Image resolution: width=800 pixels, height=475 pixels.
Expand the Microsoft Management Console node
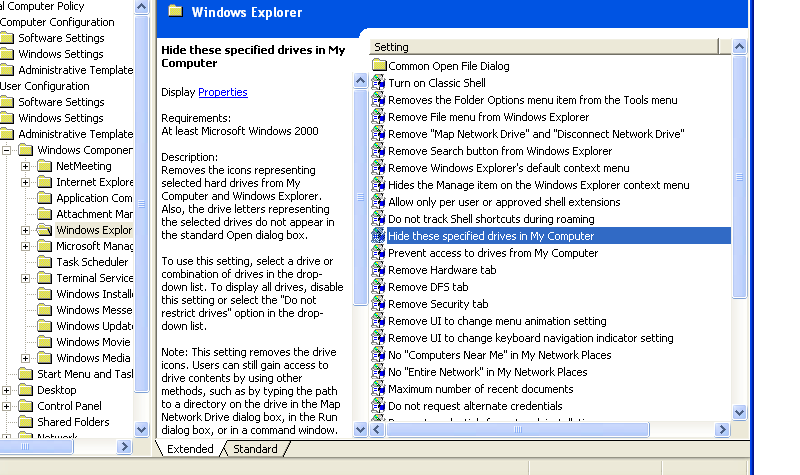pos(25,246)
